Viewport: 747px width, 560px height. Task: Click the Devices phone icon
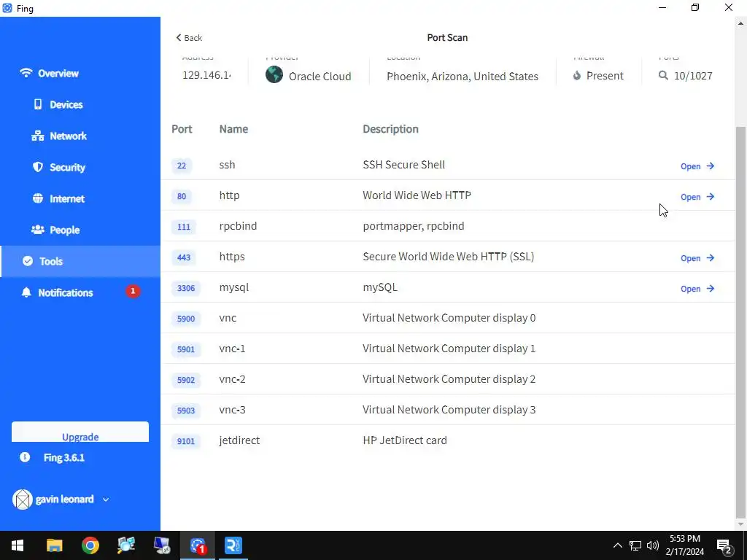coord(38,104)
